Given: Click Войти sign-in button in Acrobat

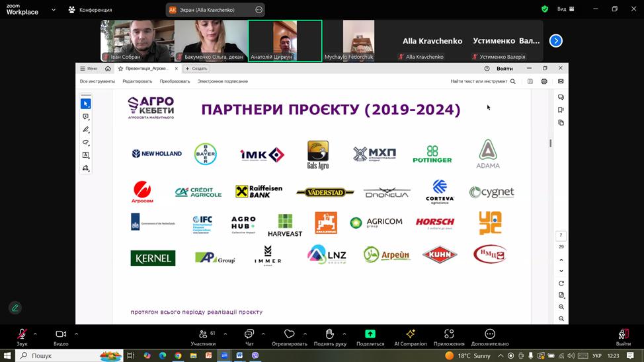Looking at the screenshot, I should [x=504, y=69].
